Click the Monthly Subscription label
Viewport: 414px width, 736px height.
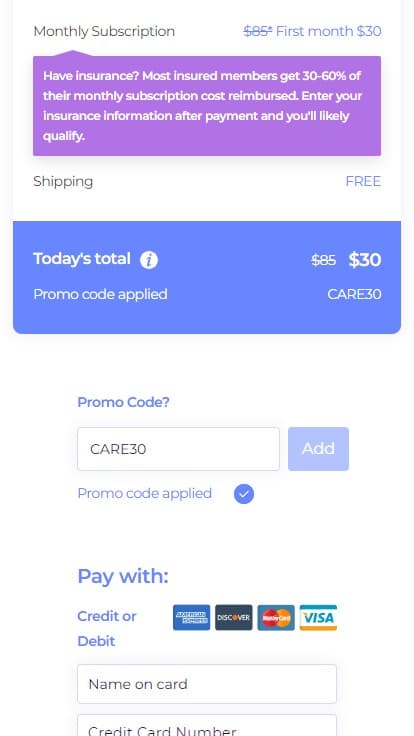coord(104,31)
